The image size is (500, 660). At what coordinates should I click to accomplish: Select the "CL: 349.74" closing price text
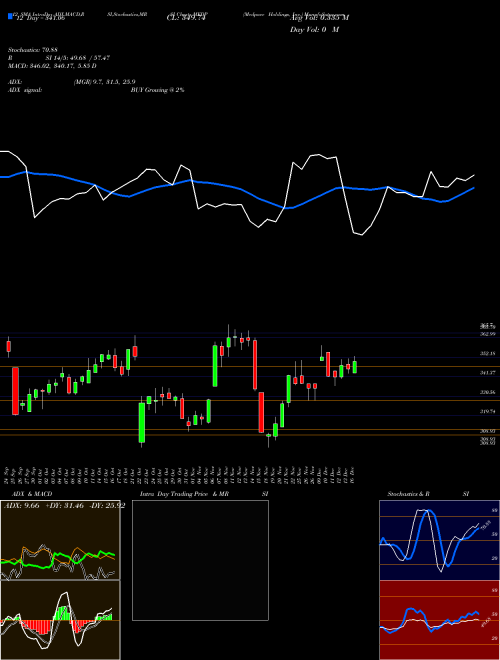(185, 18)
